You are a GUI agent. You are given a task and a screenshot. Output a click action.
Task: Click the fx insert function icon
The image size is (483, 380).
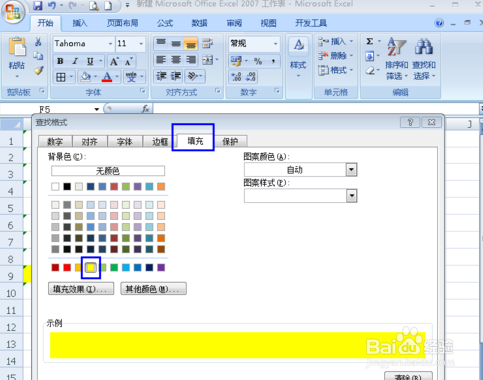tap(146, 109)
